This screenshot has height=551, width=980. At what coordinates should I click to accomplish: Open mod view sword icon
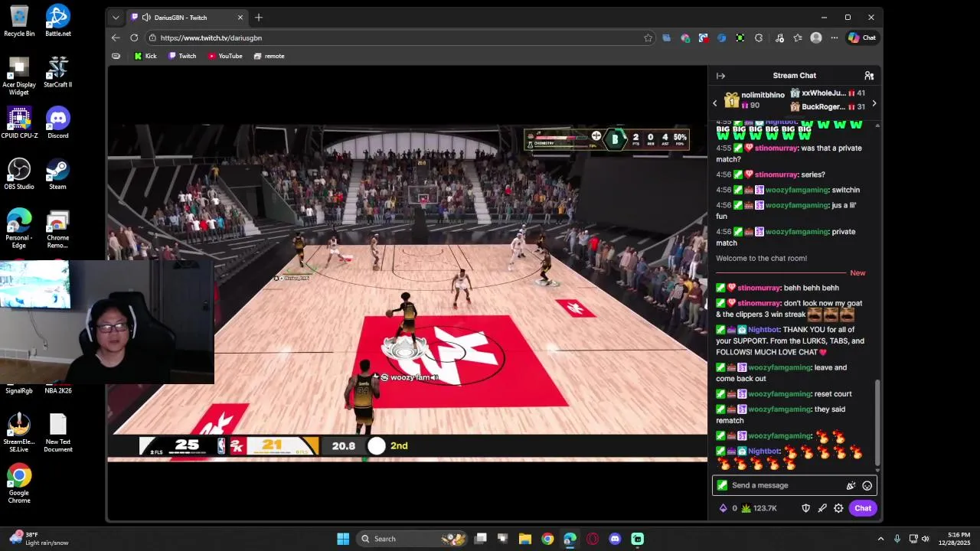click(x=822, y=508)
